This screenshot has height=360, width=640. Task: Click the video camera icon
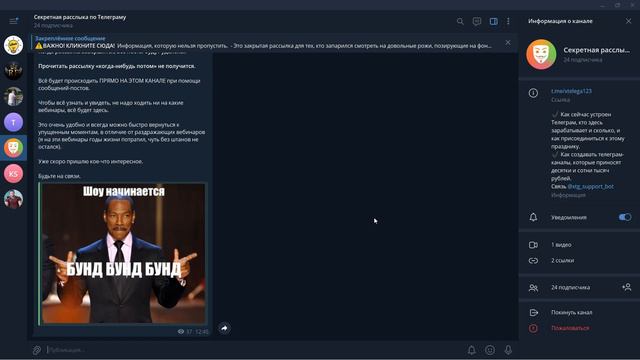pos(533,245)
